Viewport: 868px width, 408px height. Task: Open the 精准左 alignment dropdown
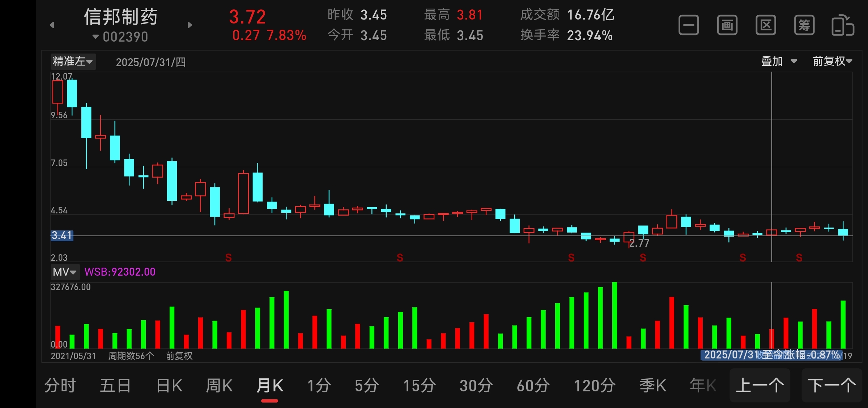click(73, 61)
